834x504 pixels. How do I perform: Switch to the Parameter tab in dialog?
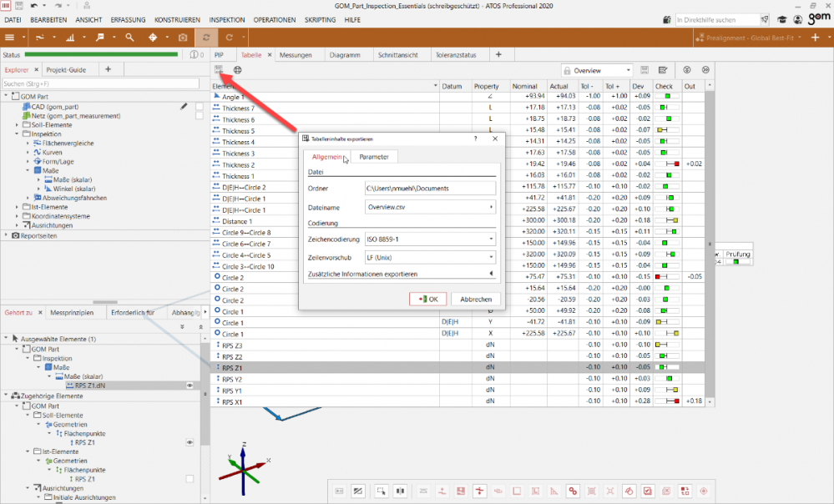[x=373, y=157]
